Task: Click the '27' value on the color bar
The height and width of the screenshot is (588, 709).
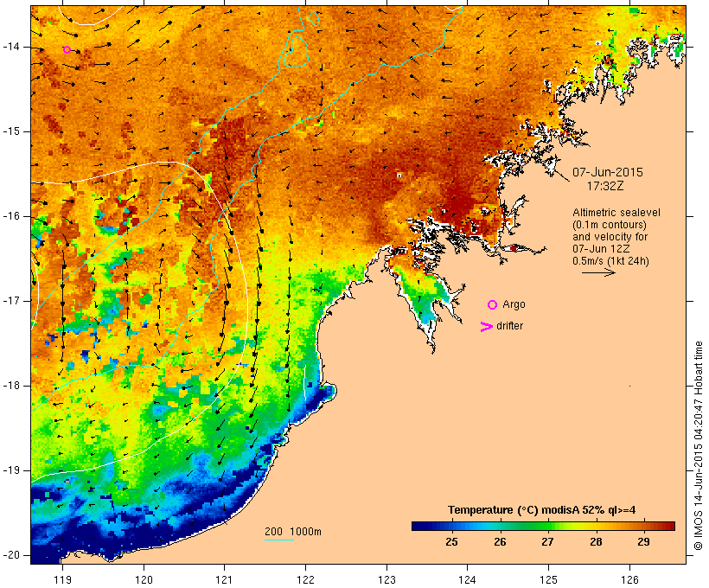Action: [x=547, y=542]
